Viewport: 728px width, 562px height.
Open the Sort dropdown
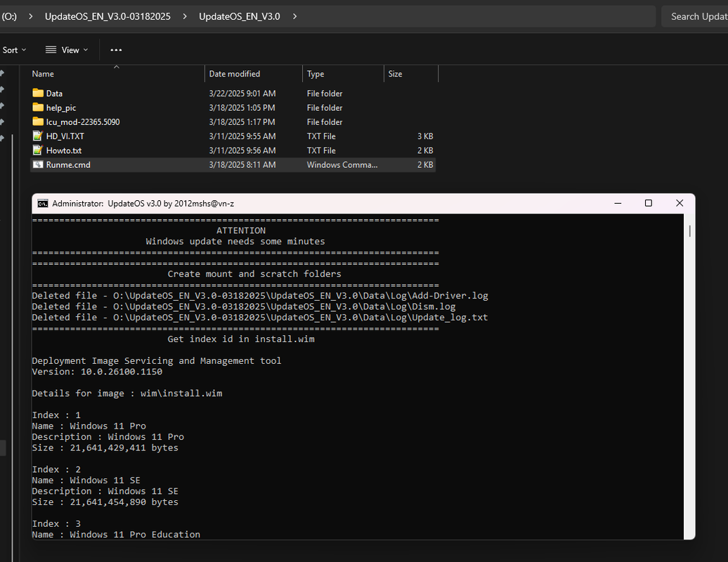(14, 50)
